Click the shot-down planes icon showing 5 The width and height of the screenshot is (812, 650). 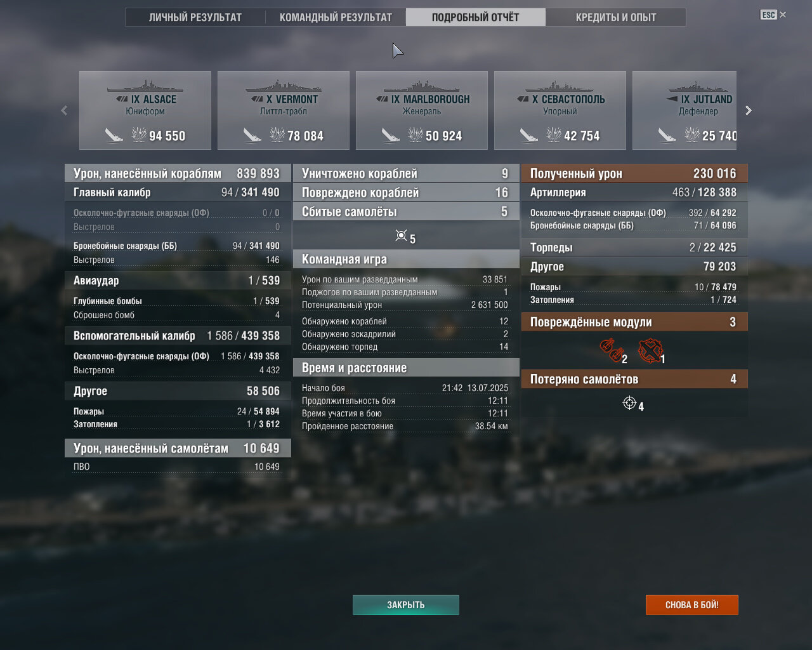[x=401, y=235]
